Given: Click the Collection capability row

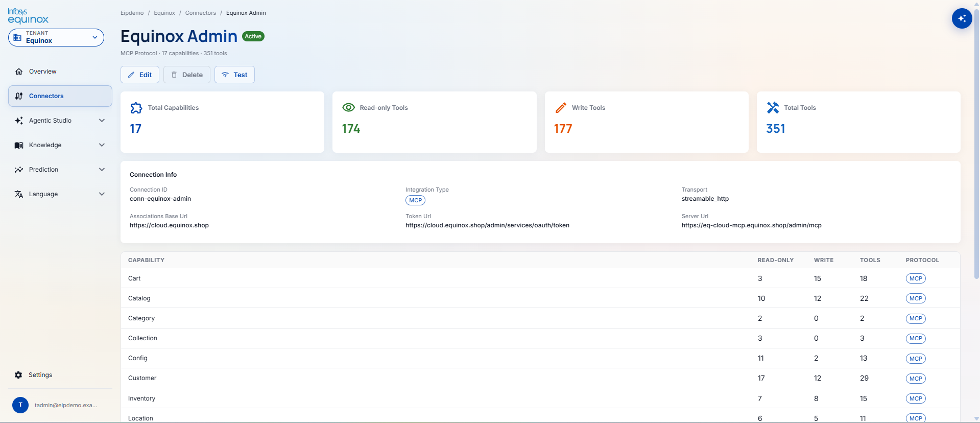Looking at the screenshot, I should [540, 338].
